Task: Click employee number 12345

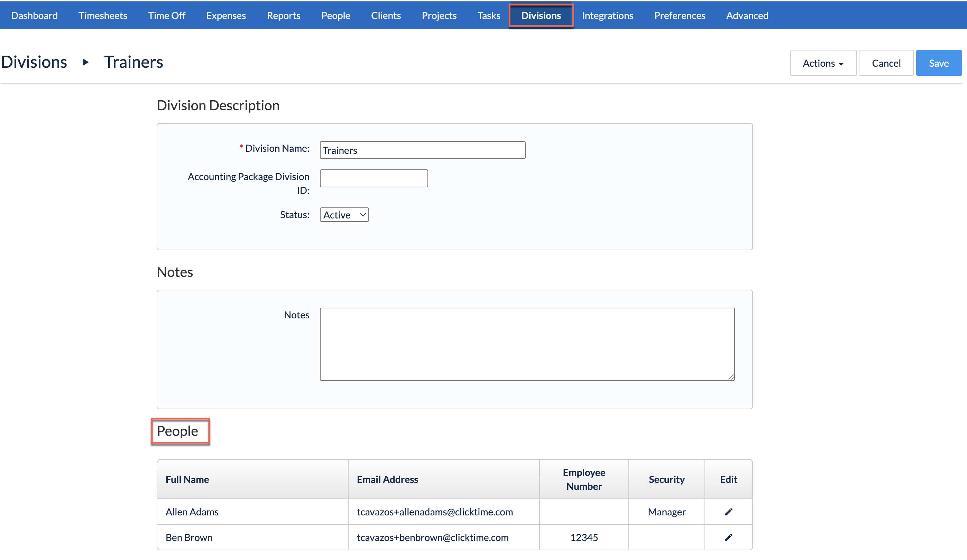Action: 584,538
